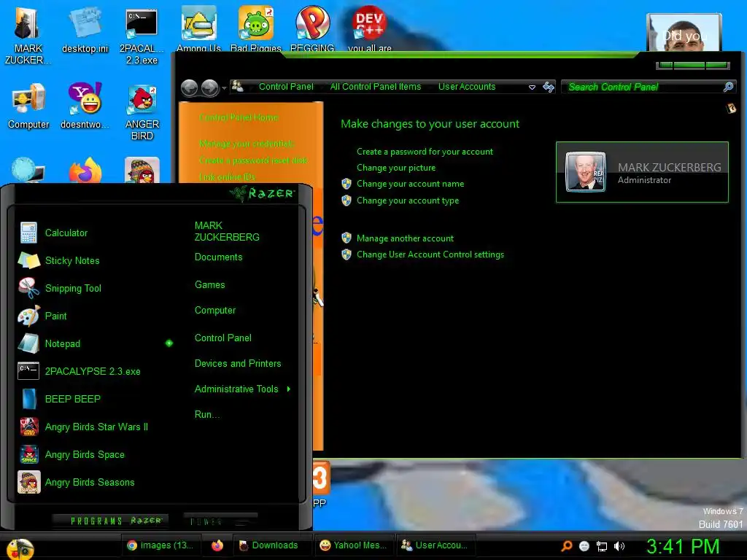
Task: Switch to Downloads taskbar button
Action: pos(273,545)
